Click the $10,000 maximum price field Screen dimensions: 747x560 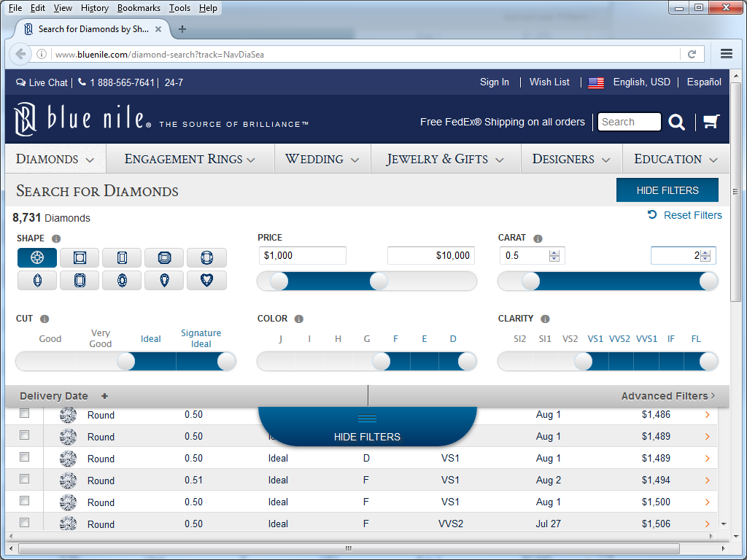(430, 256)
